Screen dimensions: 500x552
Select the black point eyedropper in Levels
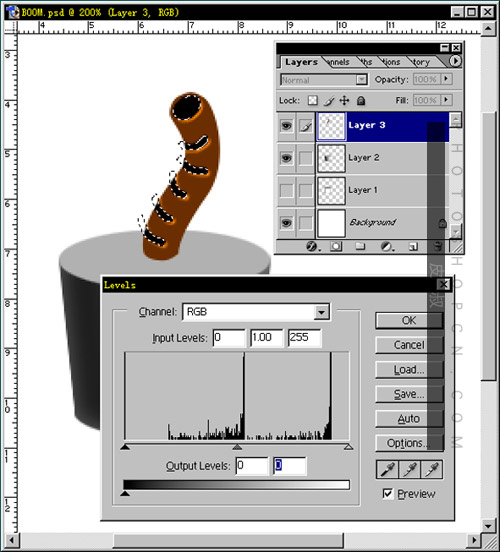[387, 469]
